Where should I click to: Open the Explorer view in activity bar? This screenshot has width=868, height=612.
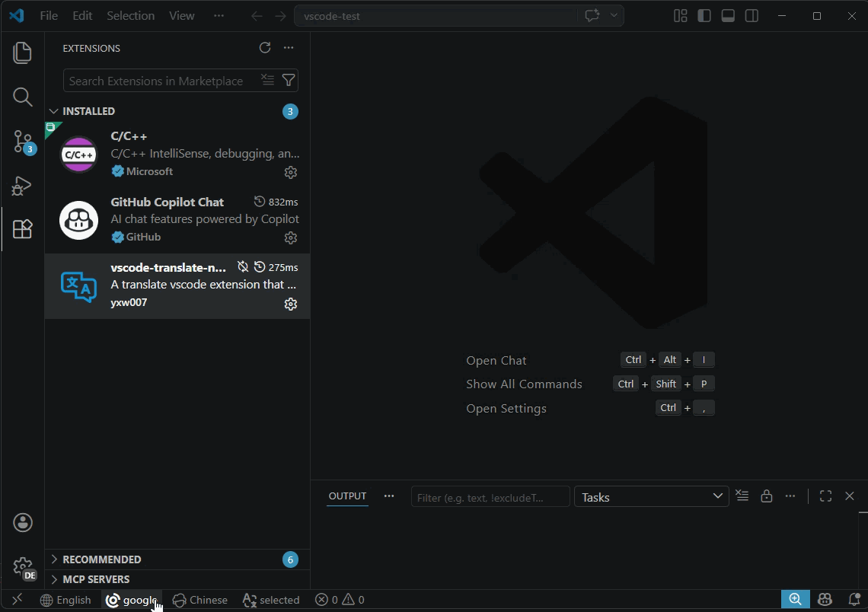pyautogui.click(x=22, y=53)
